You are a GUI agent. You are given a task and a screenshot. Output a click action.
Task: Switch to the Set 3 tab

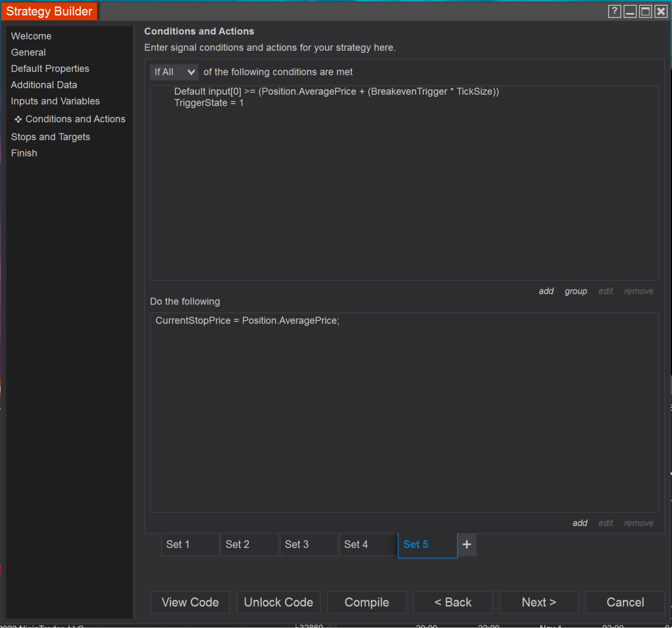tap(309, 545)
